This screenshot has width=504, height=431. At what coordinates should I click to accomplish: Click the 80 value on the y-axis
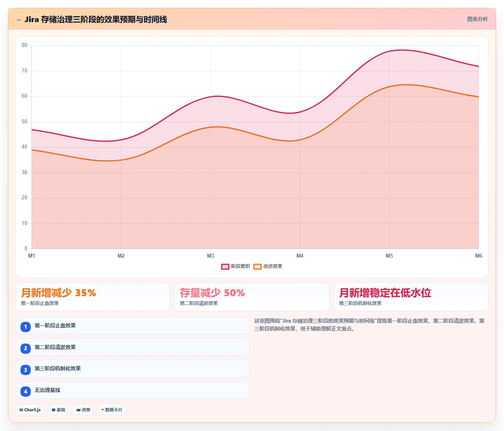pyautogui.click(x=24, y=45)
